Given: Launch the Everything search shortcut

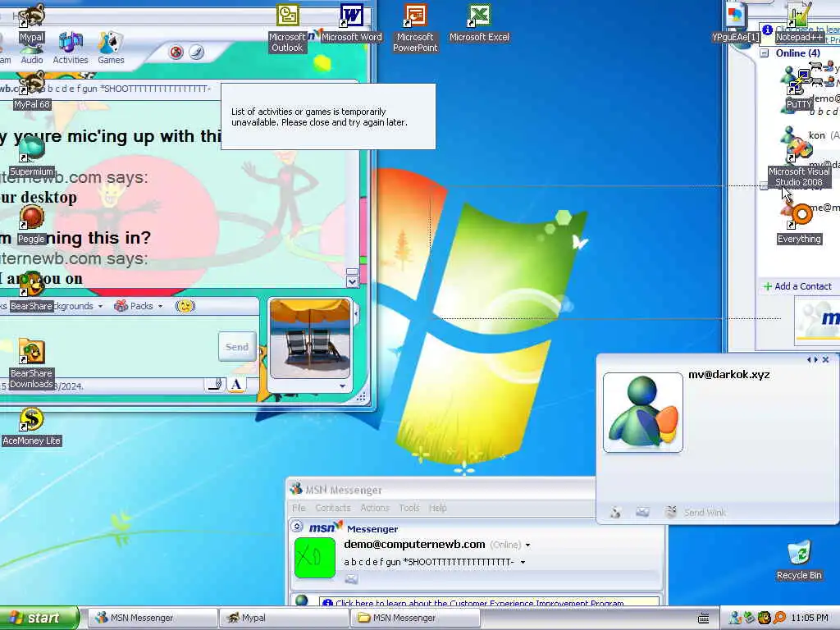Looking at the screenshot, I should pos(799,225).
